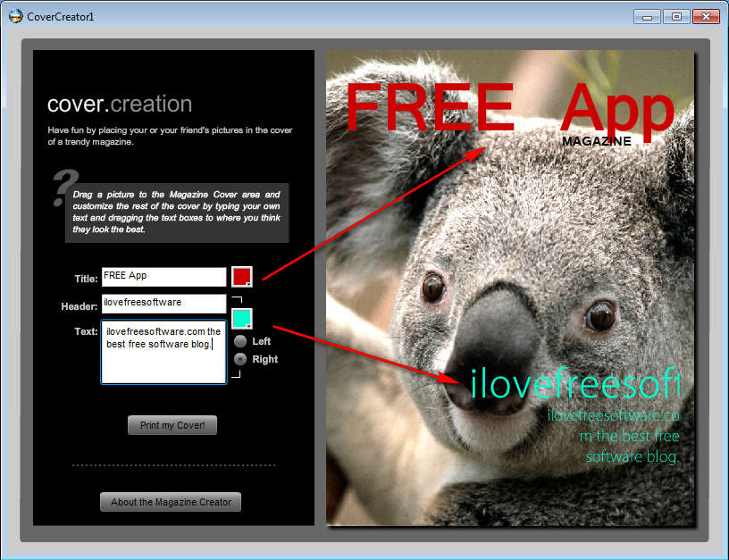Screen dimensions: 729x560
Task: Click the Title input field
Action: tap(164, 277)
